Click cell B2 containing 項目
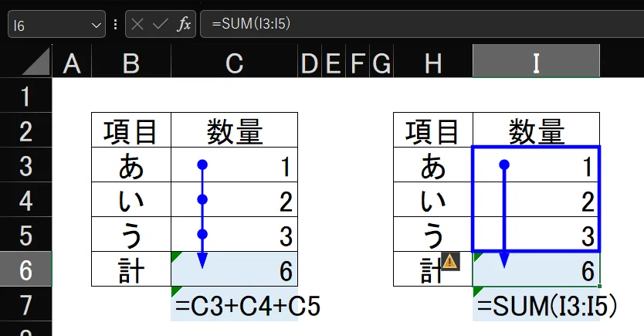The image size is (644, 336). click(131, 131)
